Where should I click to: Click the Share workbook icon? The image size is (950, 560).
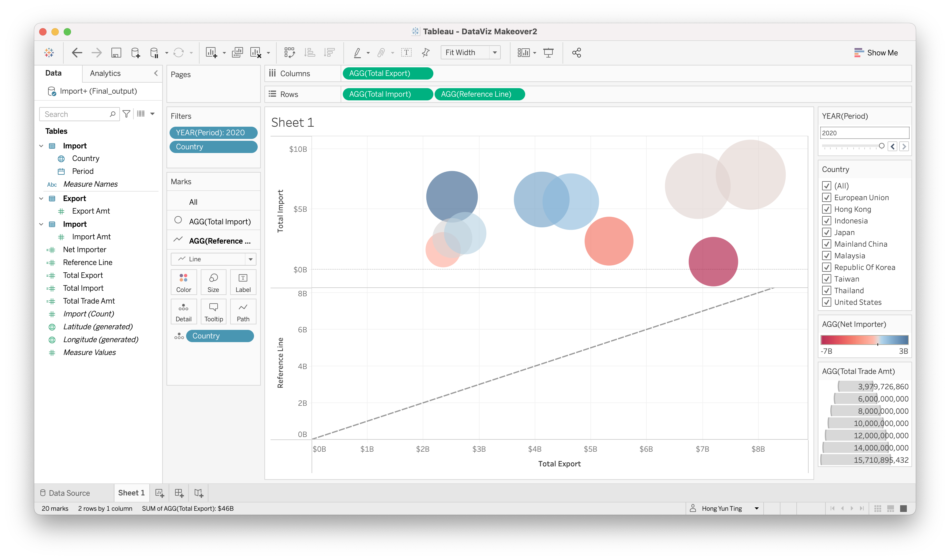click(x=576, y=53)
